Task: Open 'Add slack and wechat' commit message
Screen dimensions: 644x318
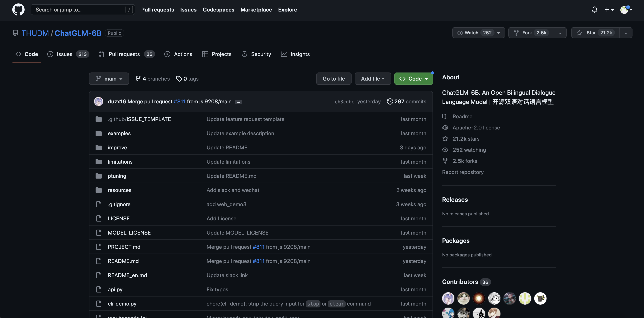Action: coord(233,190)
